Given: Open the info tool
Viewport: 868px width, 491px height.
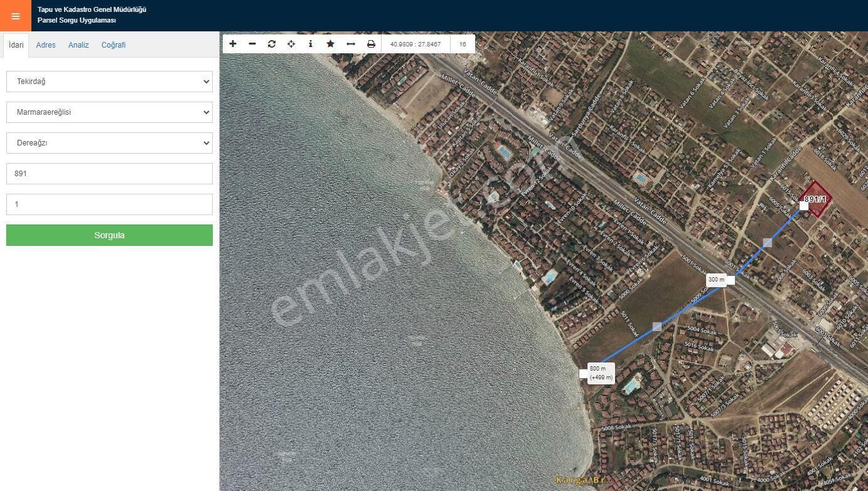Looking at the screenshot, I should [311, 44].
